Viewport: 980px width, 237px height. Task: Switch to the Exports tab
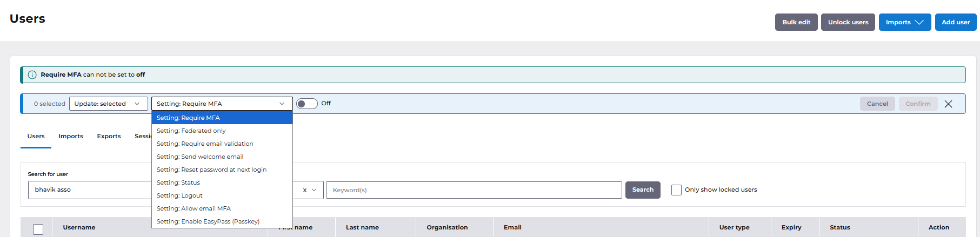[109, 136]
